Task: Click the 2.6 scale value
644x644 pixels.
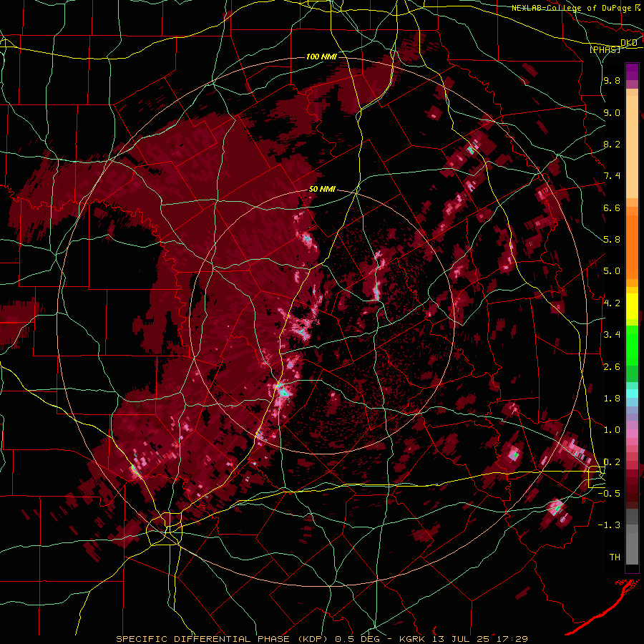Action: click(612, 367)
